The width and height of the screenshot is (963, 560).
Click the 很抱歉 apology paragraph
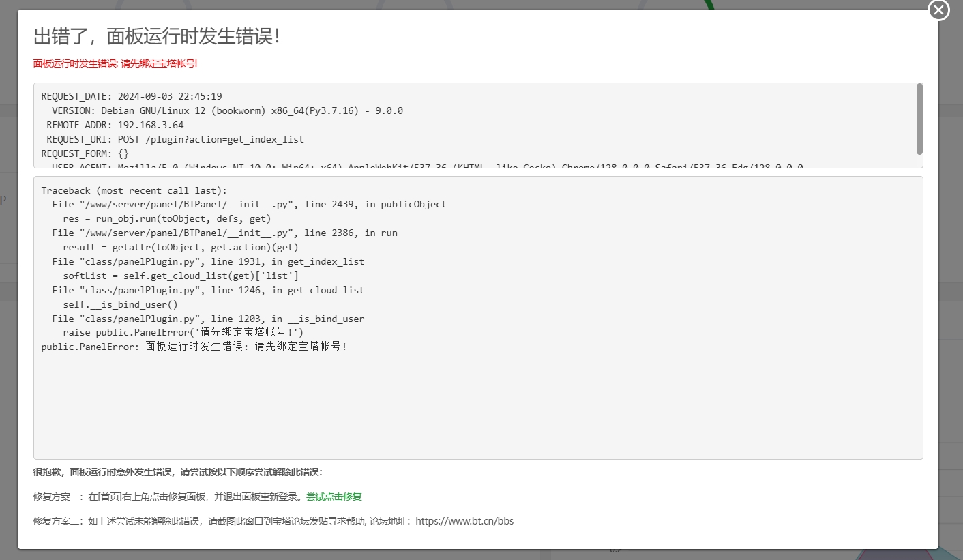(x=178, y=472)
